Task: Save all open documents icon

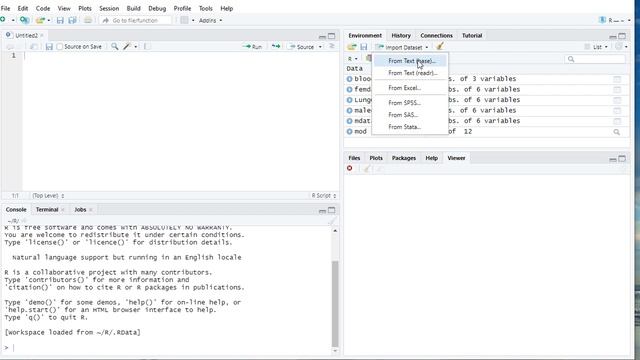Action: 73,20
